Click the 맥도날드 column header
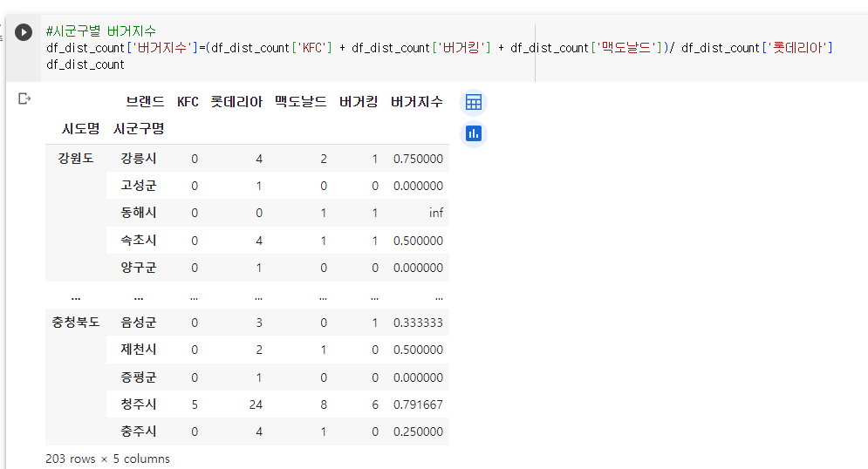 pyautogui.click(x=301, y=102)
